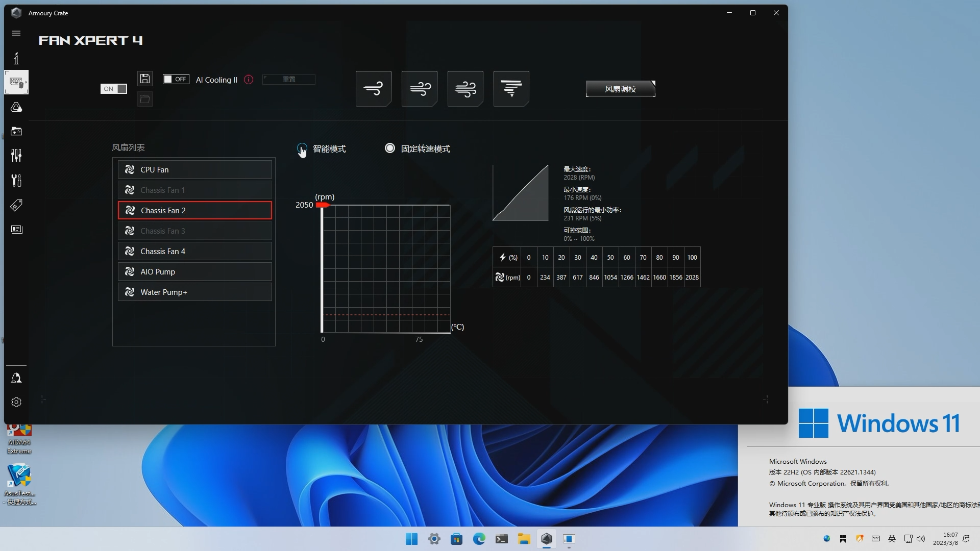This screenshot has height=551, width=980.
Task: Select the full speed fan preset icon
Action: point(511,89)
